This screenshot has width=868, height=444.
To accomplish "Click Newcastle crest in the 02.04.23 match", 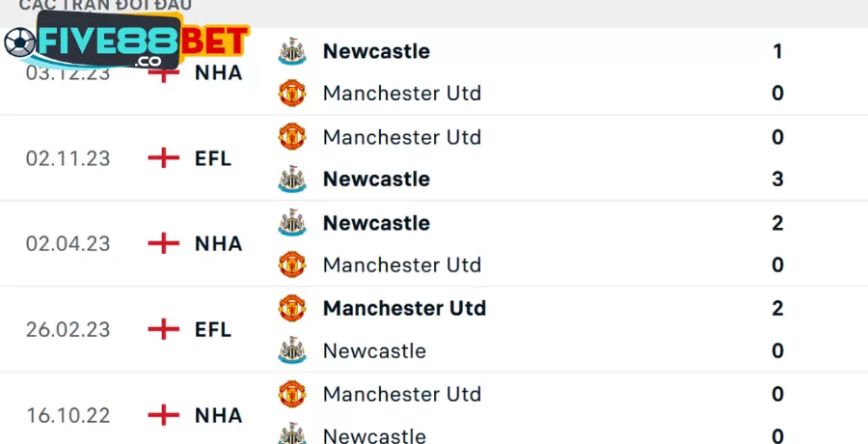I will click(x=291, y=223).
